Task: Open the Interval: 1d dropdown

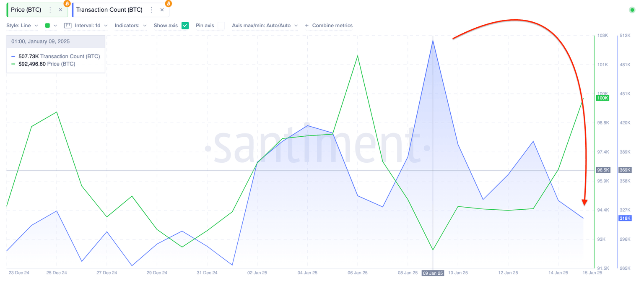Action: [91, 26]
